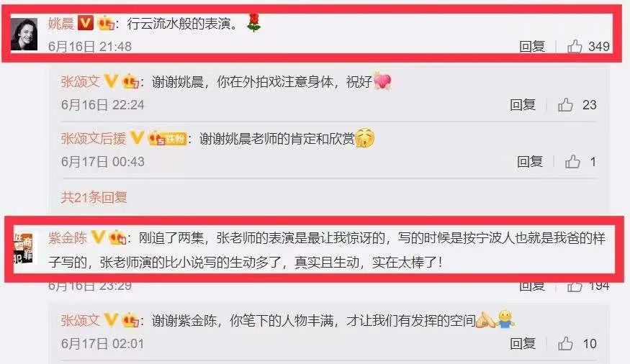Open 姚晨's profile avatar

click(24, 34)
